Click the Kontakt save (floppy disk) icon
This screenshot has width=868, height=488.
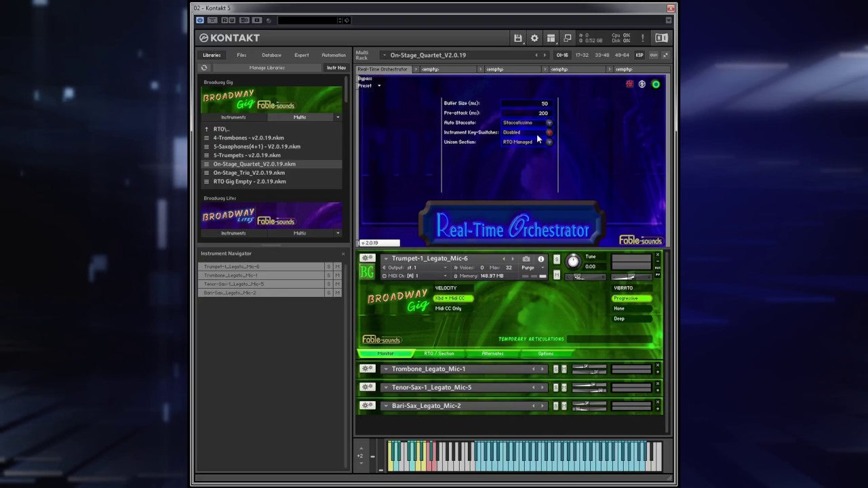(x=518, y=38)
